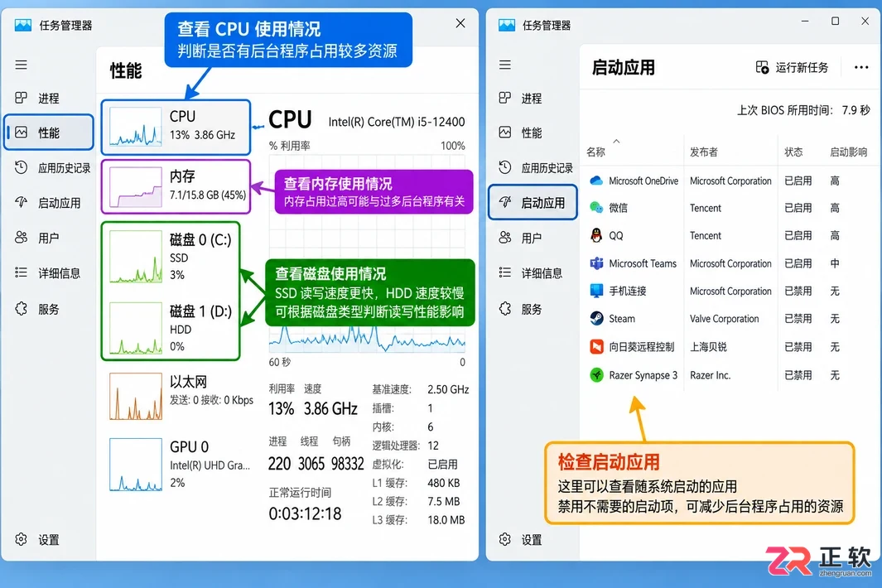Click 已禁用 status in Steam row
This screenshot has width=882, height=588.
(798, 319)
